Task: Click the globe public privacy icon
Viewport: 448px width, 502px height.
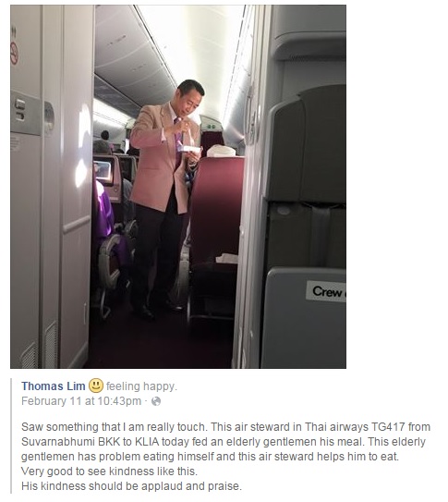Action: [x=156, y=401]
